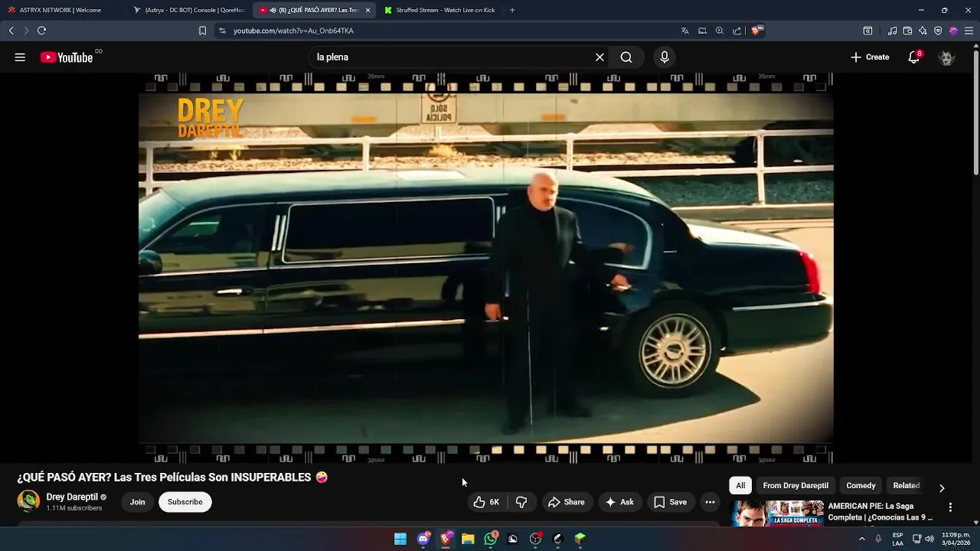View site information next to the URL
Screen dimensions: 980x551
(222, 31)
